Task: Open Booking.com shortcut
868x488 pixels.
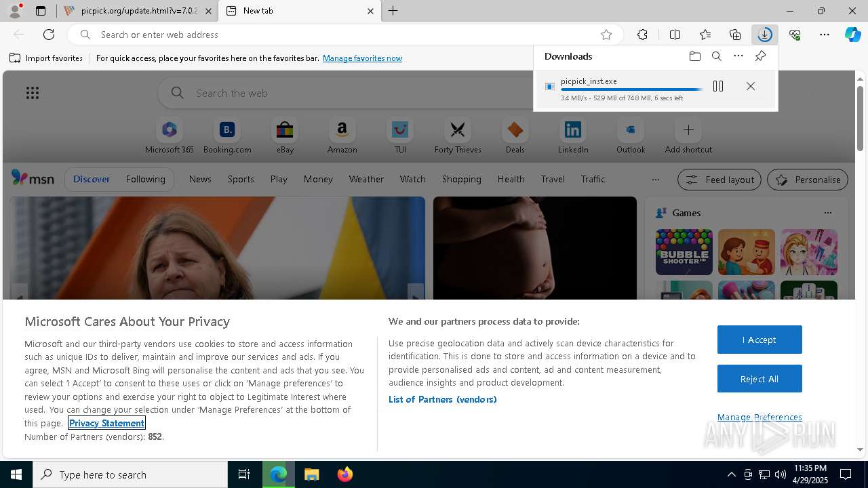Action: tap(227, 136)
